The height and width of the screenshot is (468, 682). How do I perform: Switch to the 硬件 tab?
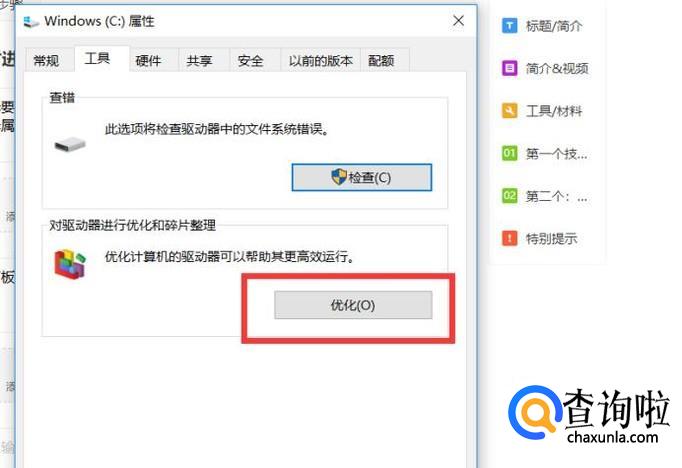click(148, 60)
